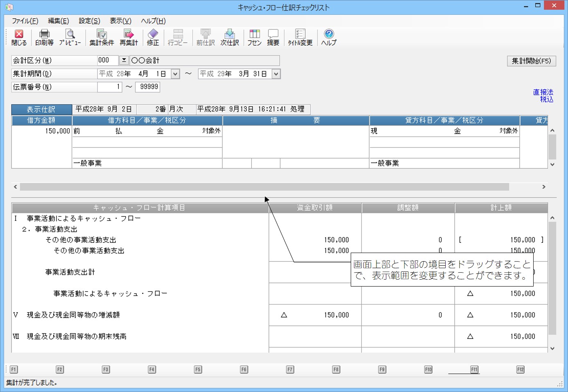Open the プレビュー preview icon

click(x=70, y=37)
